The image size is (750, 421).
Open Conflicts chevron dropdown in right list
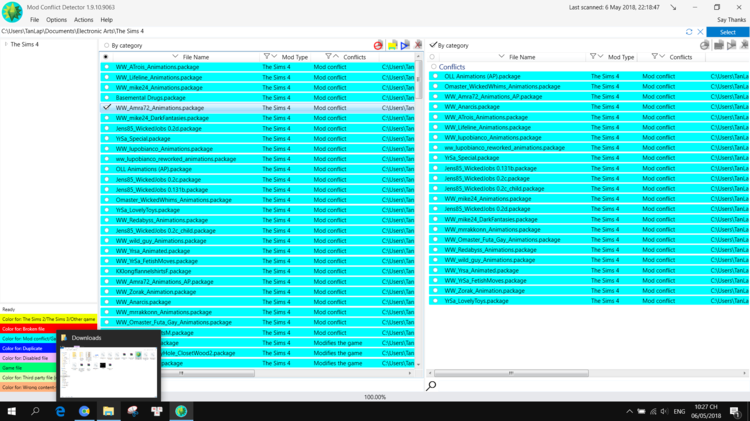pyautogui.click(x=662, y=56)
